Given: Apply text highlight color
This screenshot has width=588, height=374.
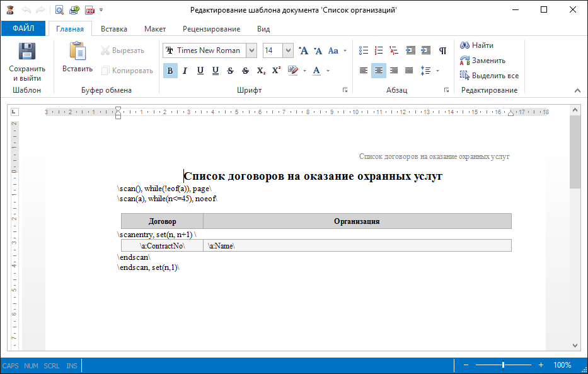Looking at the screenshot, I should point(293,71).
